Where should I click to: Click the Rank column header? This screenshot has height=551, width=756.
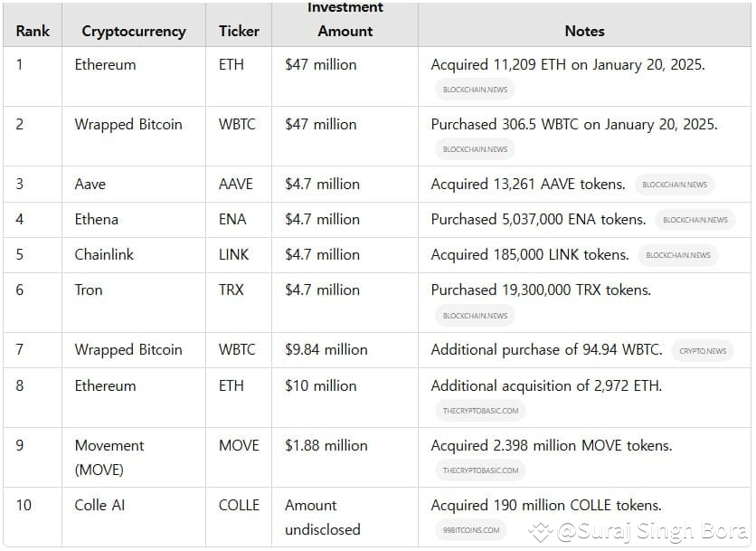33,31
